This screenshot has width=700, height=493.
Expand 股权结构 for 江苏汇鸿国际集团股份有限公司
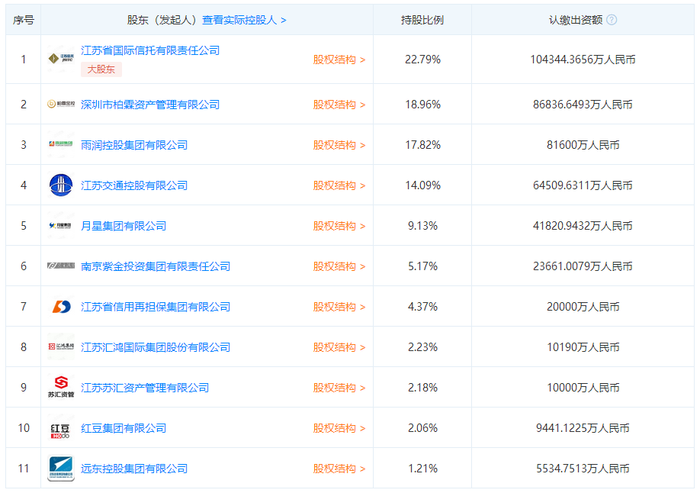[x=339, y=347]
